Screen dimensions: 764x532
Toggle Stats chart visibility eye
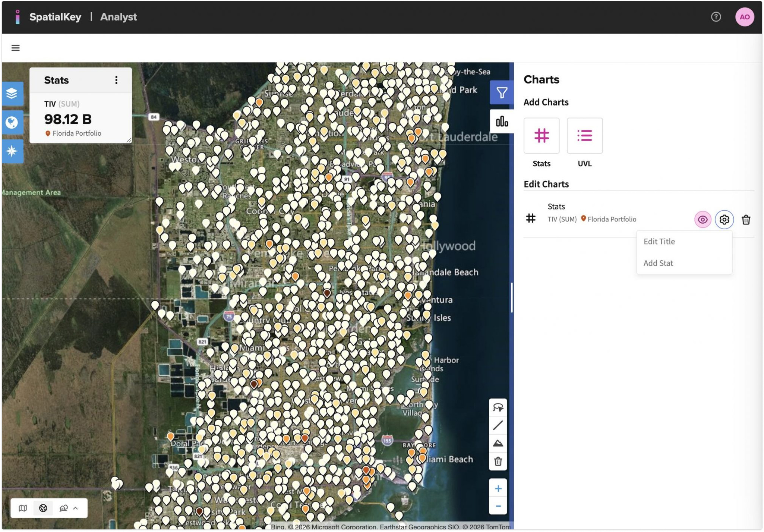tap(703, 220)
